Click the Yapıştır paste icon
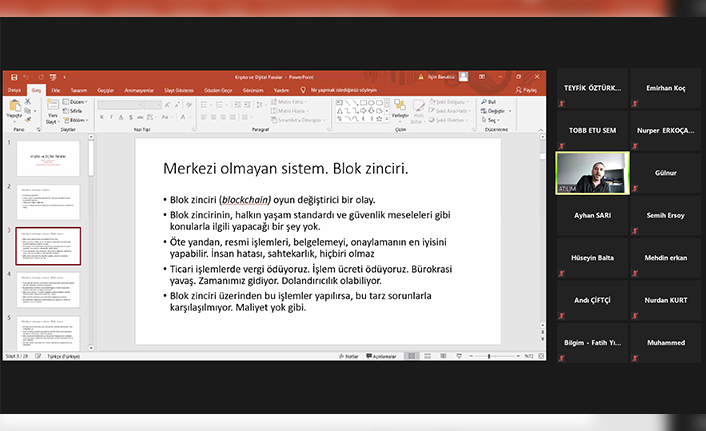The width and height of the screenshot is (706, 431). point(14,106)
